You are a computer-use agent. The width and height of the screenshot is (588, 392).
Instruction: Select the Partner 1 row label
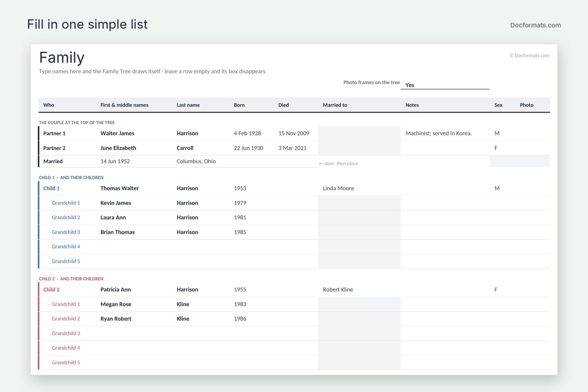[x=54, y=133]
